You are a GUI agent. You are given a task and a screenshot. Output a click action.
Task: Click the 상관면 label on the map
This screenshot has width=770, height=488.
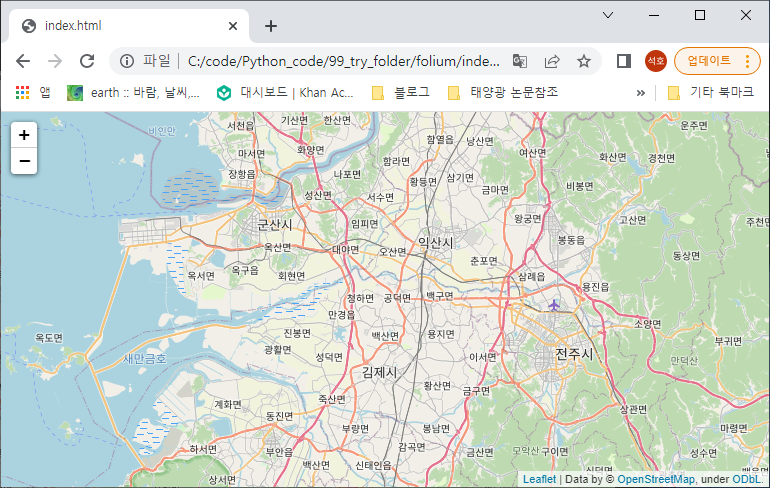pos(633,409)
